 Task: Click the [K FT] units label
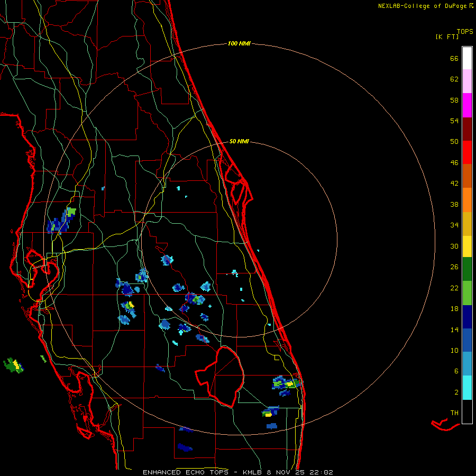point(447,36)
